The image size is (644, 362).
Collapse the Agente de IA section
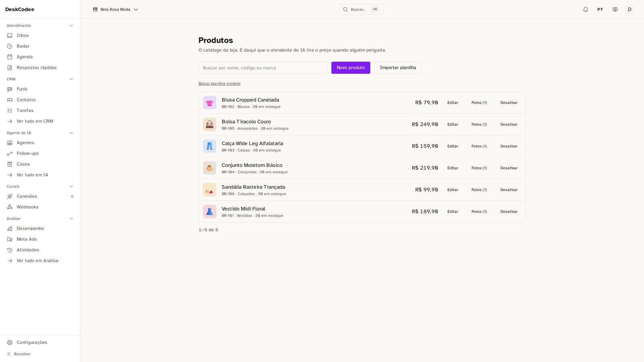pos(72,133)
